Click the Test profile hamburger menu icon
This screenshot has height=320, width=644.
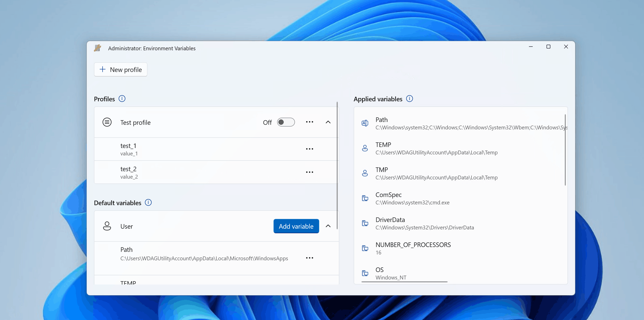107,122
